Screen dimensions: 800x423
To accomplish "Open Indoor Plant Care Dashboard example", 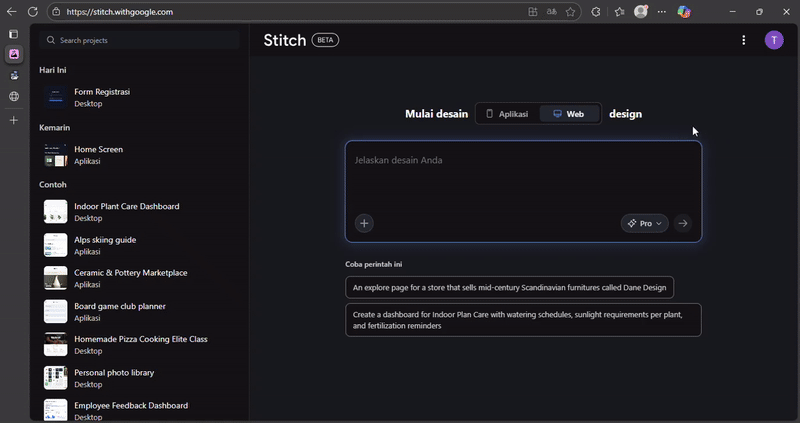I will click(x=139, y=212).
